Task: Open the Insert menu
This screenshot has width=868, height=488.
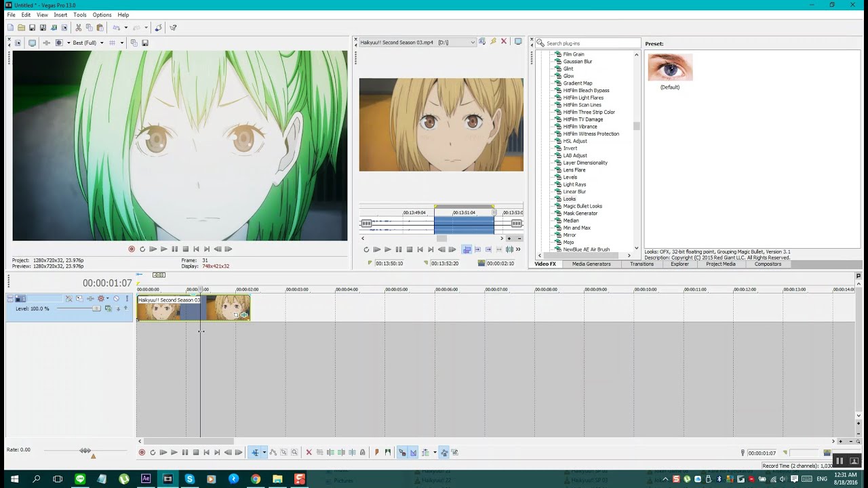Action: click(x=60, y=15)
